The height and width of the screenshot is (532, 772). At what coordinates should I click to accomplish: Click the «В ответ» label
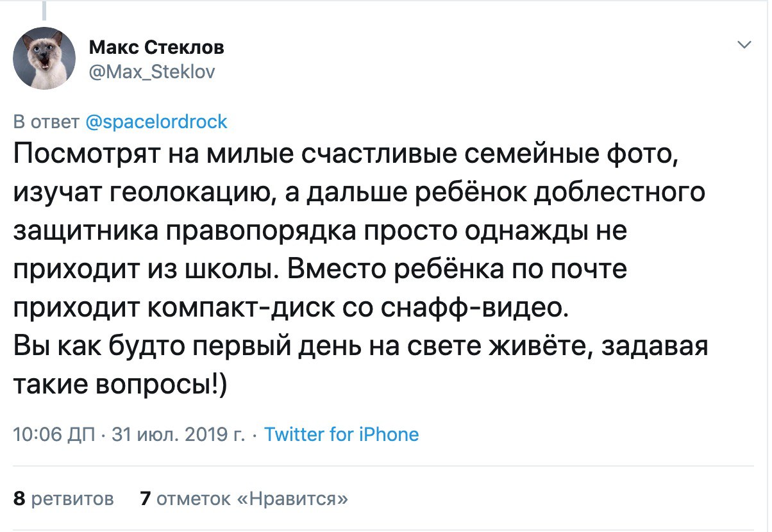click(x=46, y=121)
